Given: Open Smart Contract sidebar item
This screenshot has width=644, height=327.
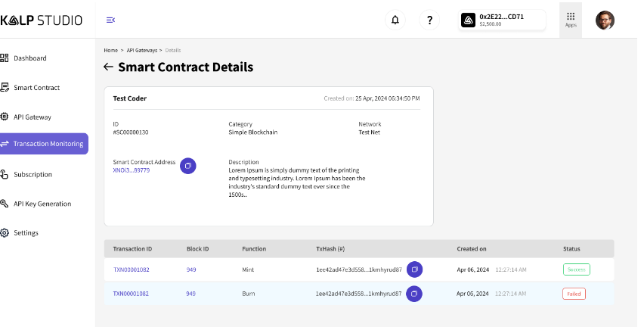Looking at the screenshot, I should click(36, 88).
